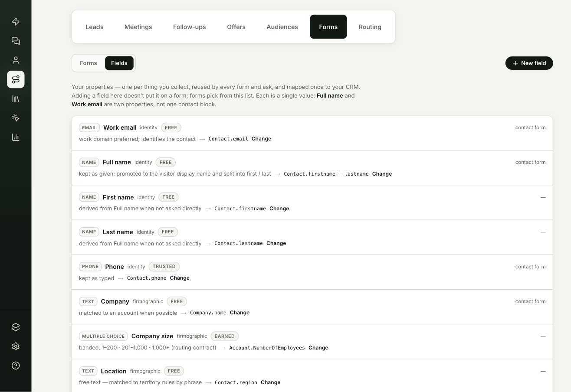The width and height of the screenshot is (571, 392).
Task: Click the Contact.region mapping text
Action: [236, 382]
